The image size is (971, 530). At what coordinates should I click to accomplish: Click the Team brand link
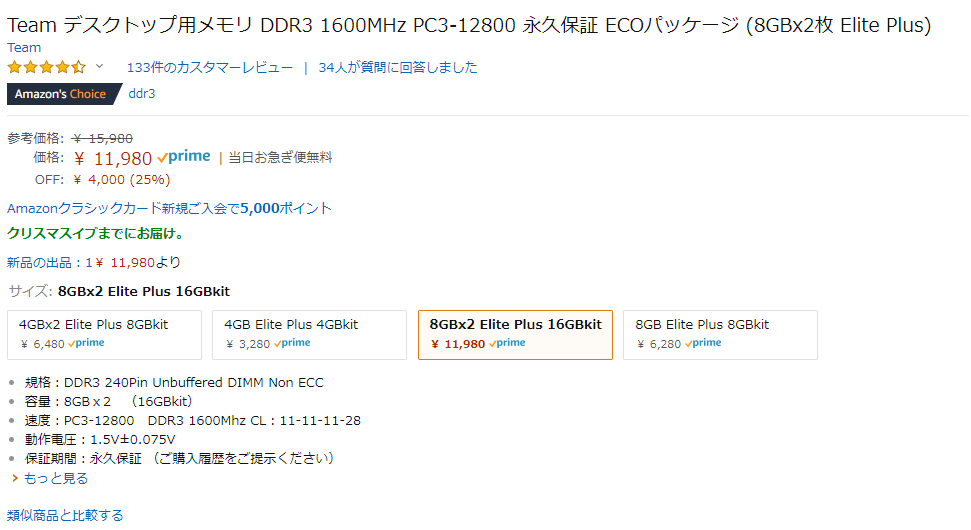click(x=24, y=48)
